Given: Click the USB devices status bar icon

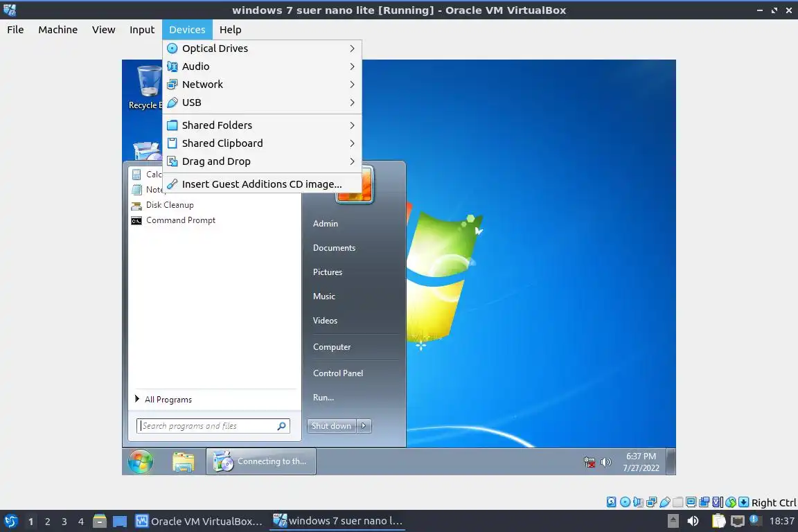Looking at the screenshot, I should pyautogui.click(x=665, y=502).
